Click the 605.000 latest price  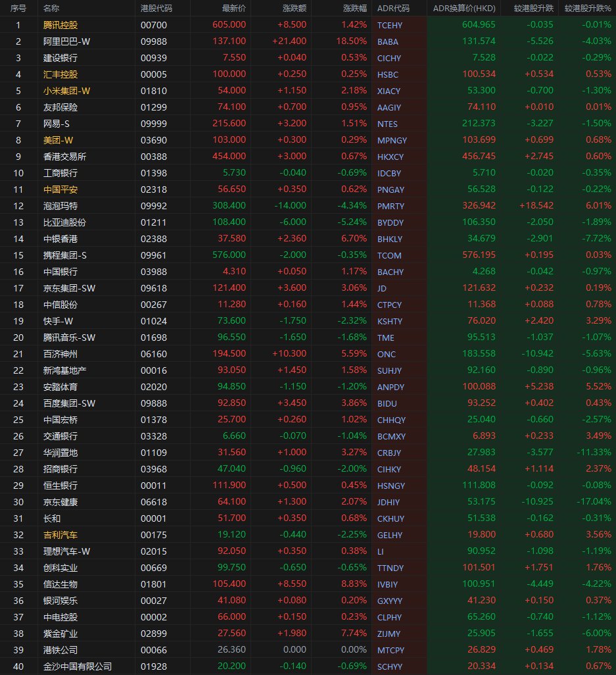229,24
